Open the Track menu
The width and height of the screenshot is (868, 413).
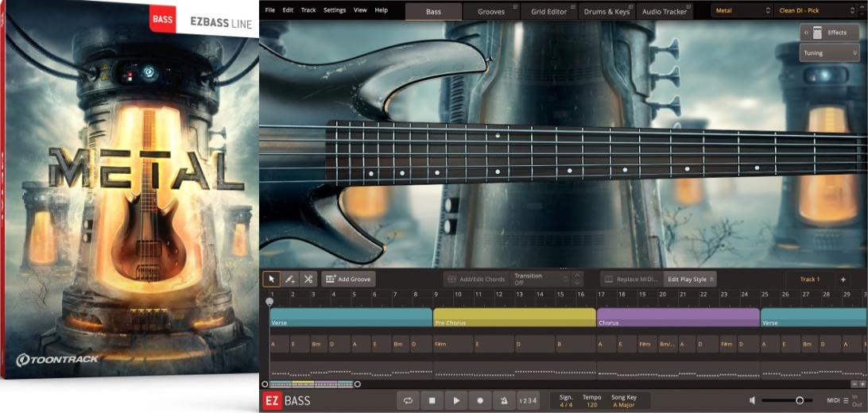(x=308, y=10)
